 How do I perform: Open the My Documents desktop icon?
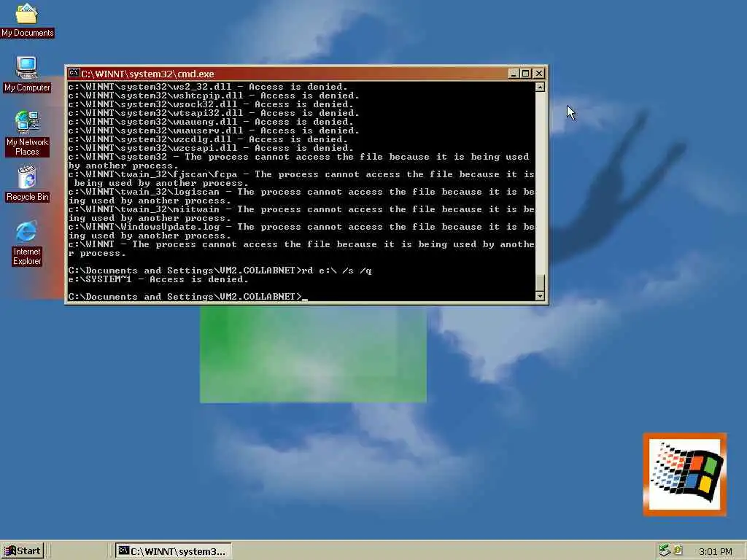click(27, 20)
